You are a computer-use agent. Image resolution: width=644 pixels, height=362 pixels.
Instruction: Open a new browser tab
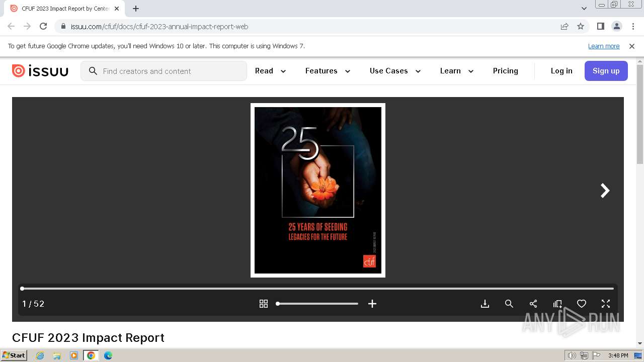tap(136, 9)
